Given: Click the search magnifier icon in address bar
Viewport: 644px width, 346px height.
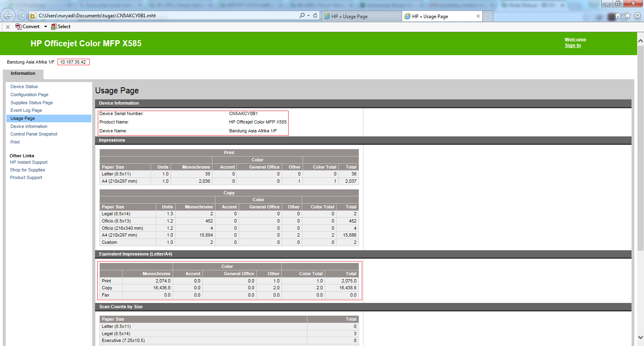Looking at the screenshot, I should coord(302,16).
